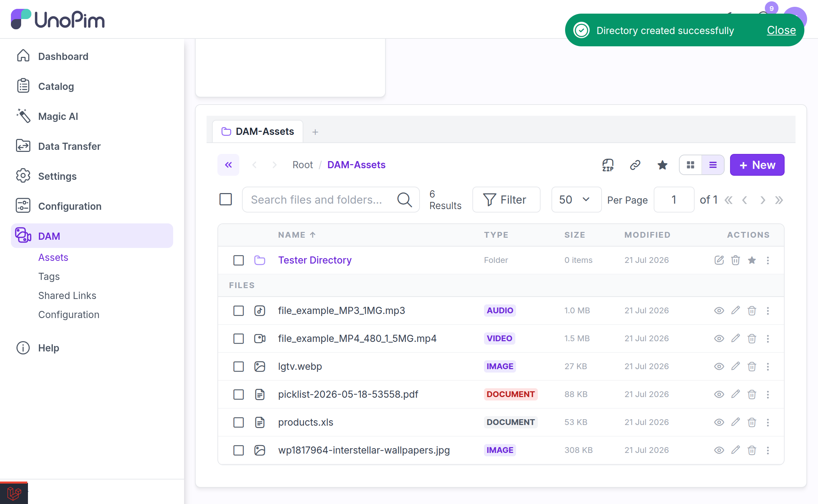Open more options for wp1817964-interstellar-wallpapers.jpg
This screenshot has height=504, width=818.
point(768,450)
